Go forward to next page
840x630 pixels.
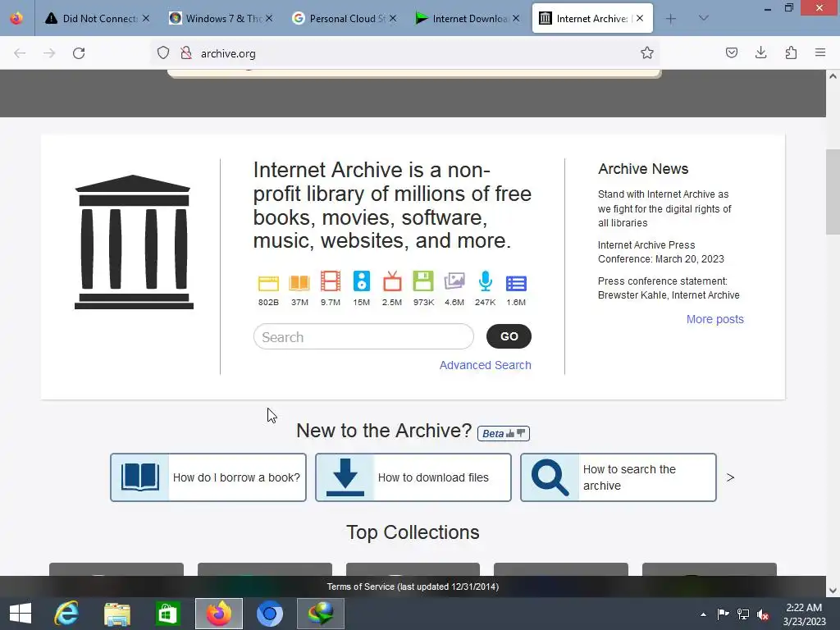[x=49, y=53]
